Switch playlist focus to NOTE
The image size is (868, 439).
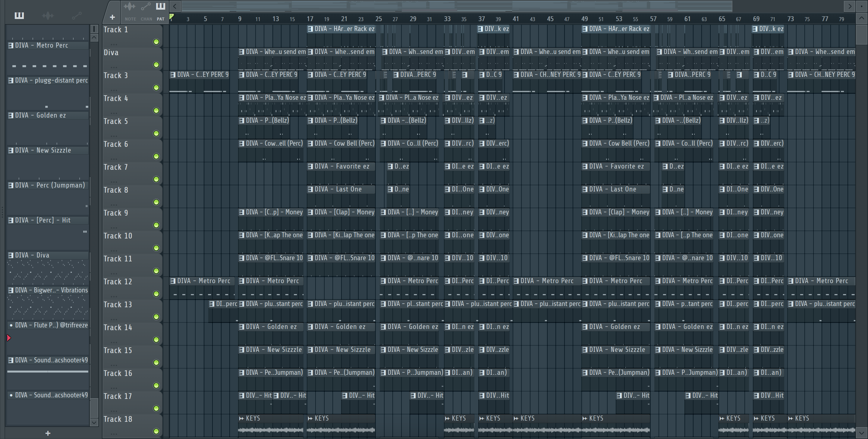(130, 11)
